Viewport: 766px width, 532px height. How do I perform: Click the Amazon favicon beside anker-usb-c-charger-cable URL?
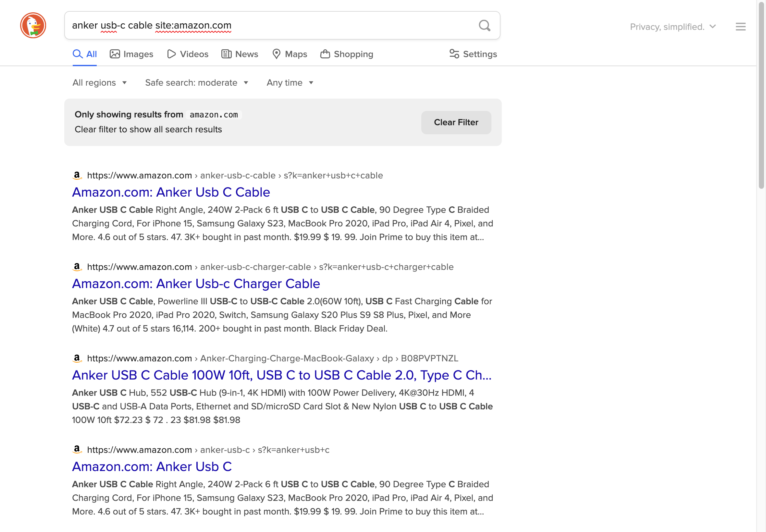[x=77, y=267]
